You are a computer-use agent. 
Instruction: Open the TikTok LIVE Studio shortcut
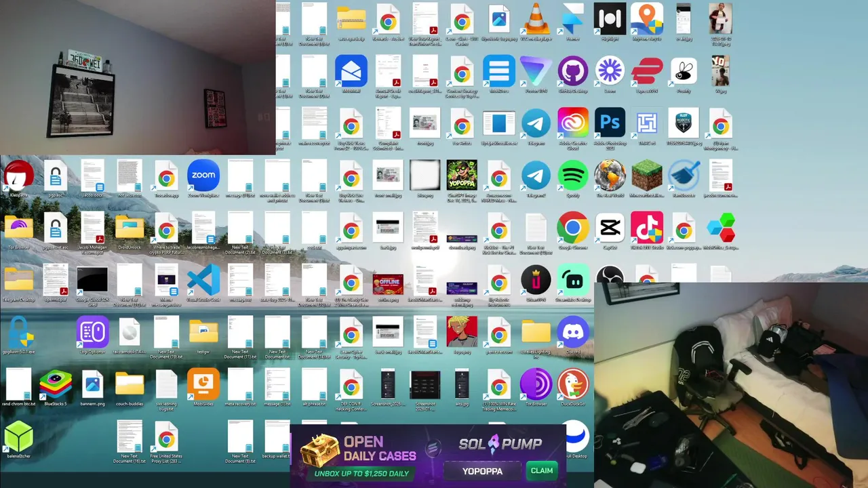coord(647,228)
